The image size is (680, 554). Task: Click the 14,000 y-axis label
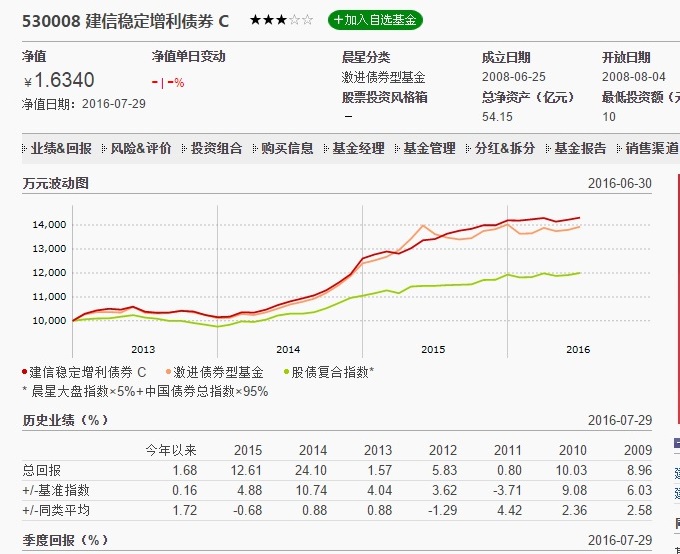[49, 225]
